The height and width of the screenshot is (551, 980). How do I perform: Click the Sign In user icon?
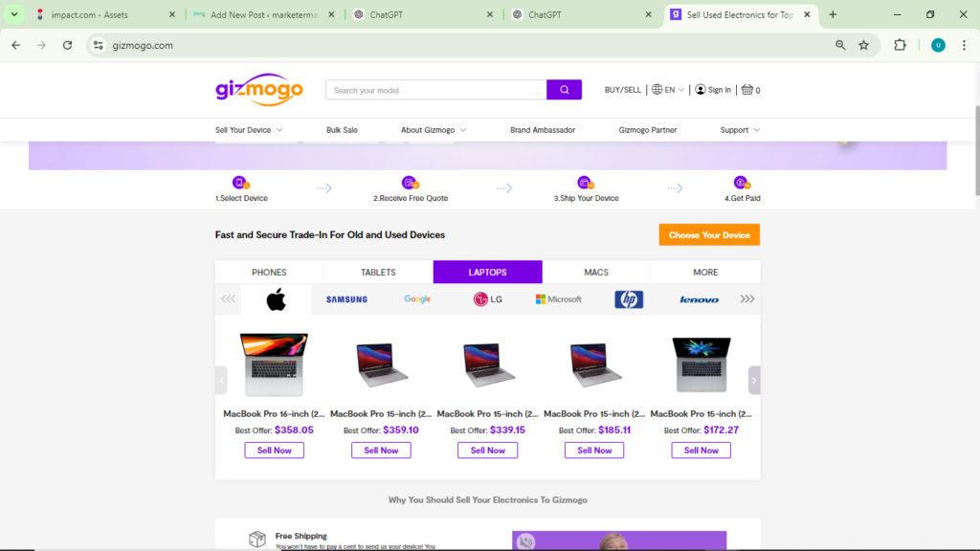click(x=700, y=89)
